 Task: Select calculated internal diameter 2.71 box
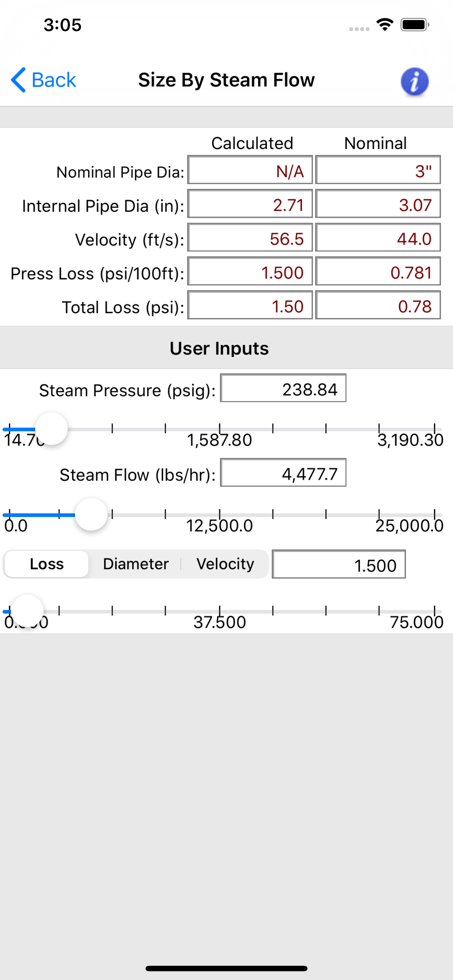250,203
